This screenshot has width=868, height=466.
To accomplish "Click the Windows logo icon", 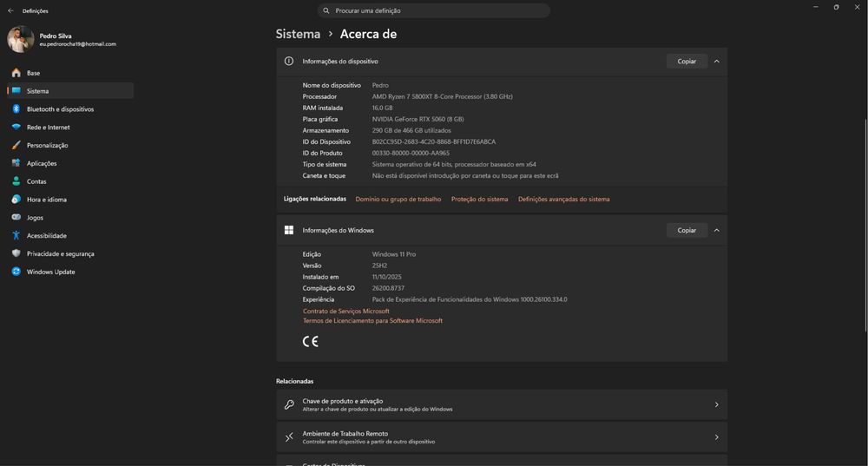I will point(289,230).
